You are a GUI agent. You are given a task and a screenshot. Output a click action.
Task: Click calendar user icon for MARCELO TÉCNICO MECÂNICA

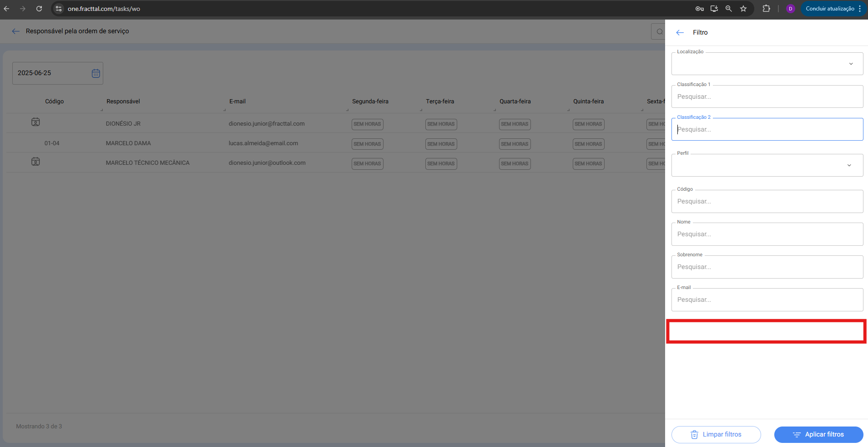35,162
